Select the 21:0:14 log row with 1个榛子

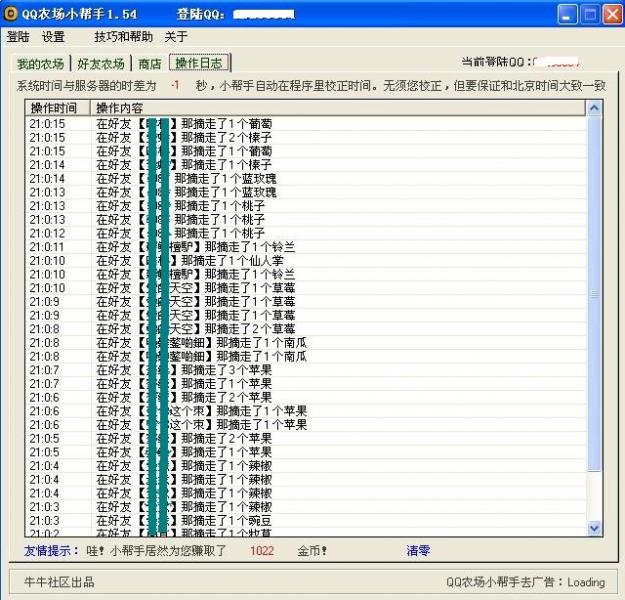pos(305,165)
